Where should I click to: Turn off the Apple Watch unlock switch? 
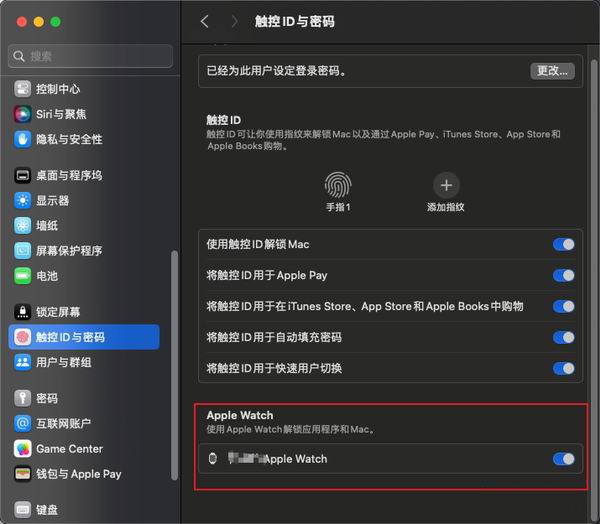click(x=564, y=459)
